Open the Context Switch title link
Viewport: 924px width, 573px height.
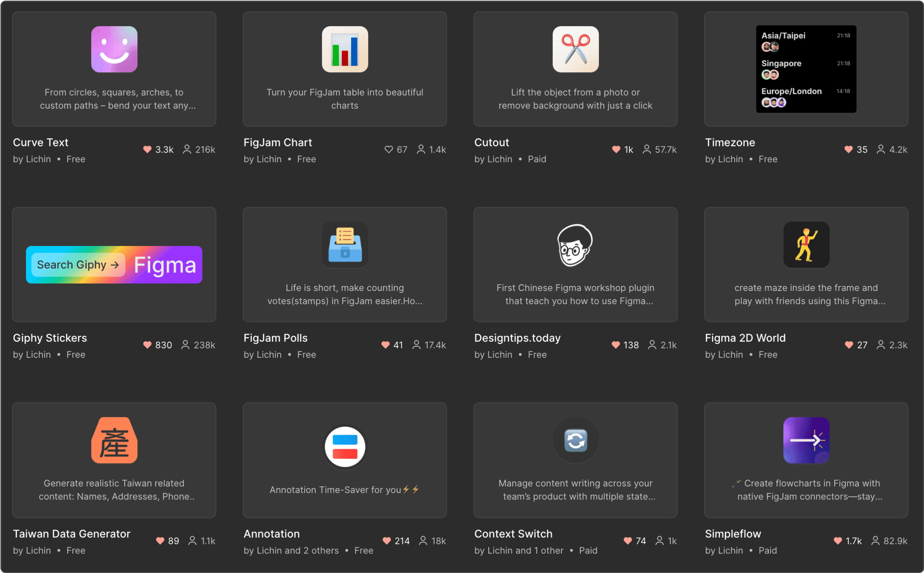513,533
